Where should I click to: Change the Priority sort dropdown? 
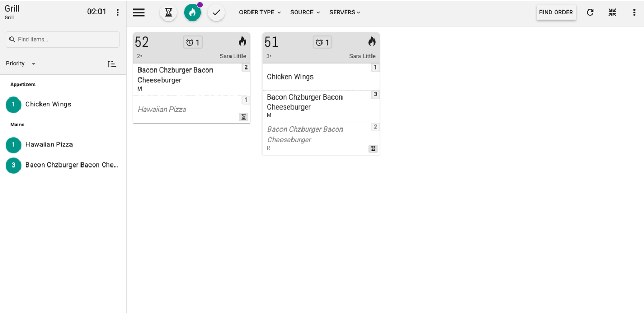coord(21,64)
